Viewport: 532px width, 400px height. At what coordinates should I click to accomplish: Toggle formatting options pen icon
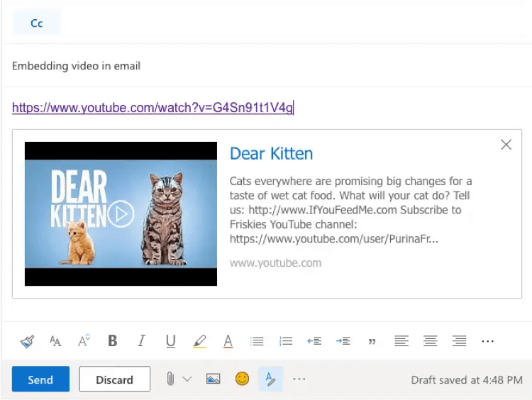(x=270, y=379)
